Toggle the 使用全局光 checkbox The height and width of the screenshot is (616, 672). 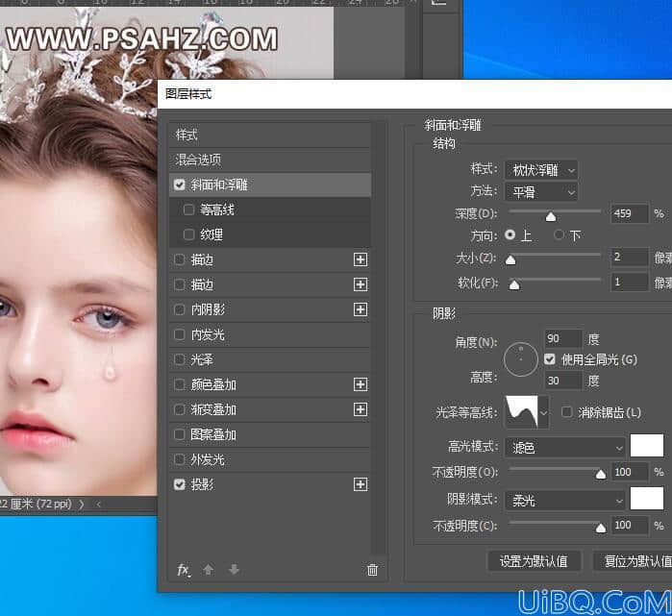[550, 359]
